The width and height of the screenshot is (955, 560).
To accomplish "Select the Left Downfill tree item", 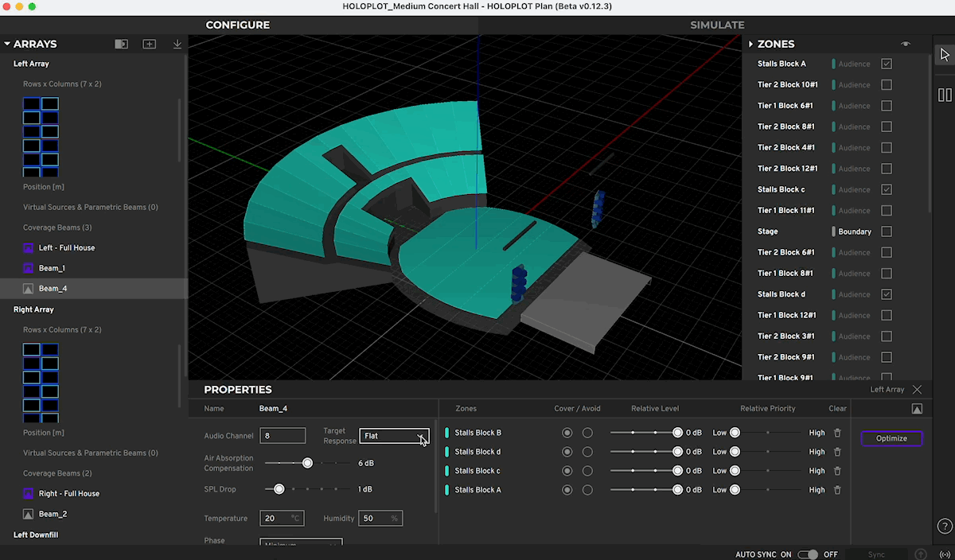I will tap(36, 535).
